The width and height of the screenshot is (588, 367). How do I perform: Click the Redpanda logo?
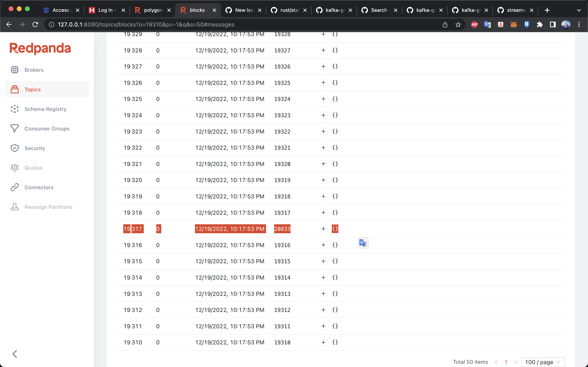(40, 48)
